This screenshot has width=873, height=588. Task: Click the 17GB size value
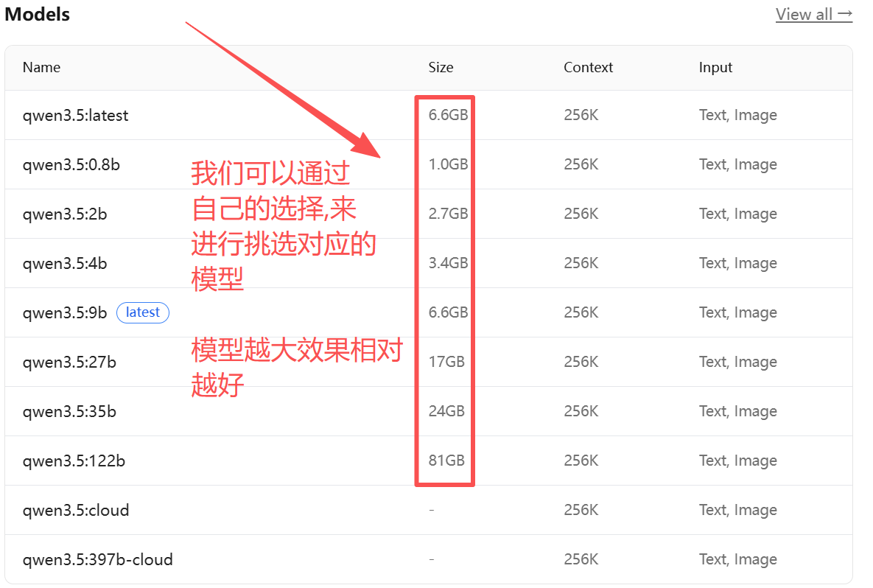pyautogui.click(x=446, y=362)
